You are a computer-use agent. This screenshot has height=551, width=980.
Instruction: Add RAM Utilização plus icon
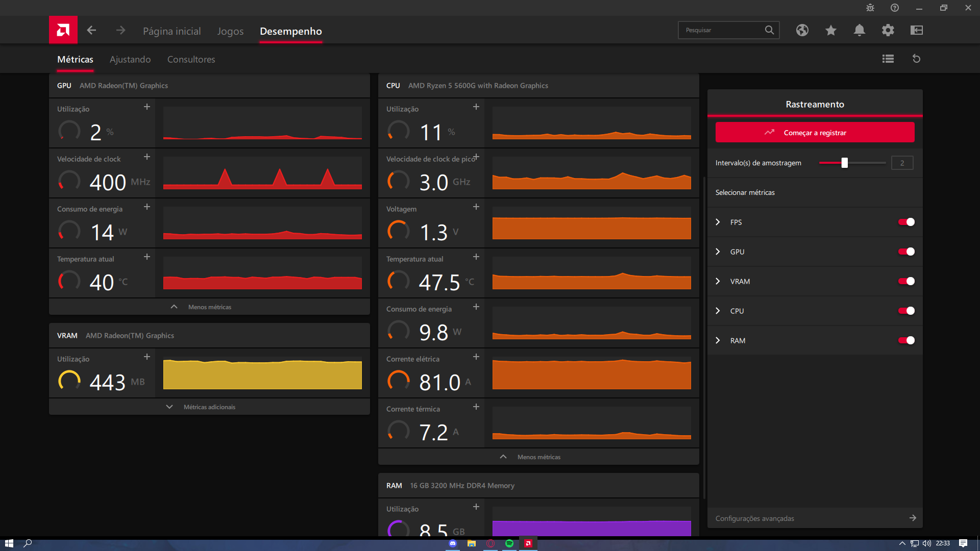[x=476, y=507]
